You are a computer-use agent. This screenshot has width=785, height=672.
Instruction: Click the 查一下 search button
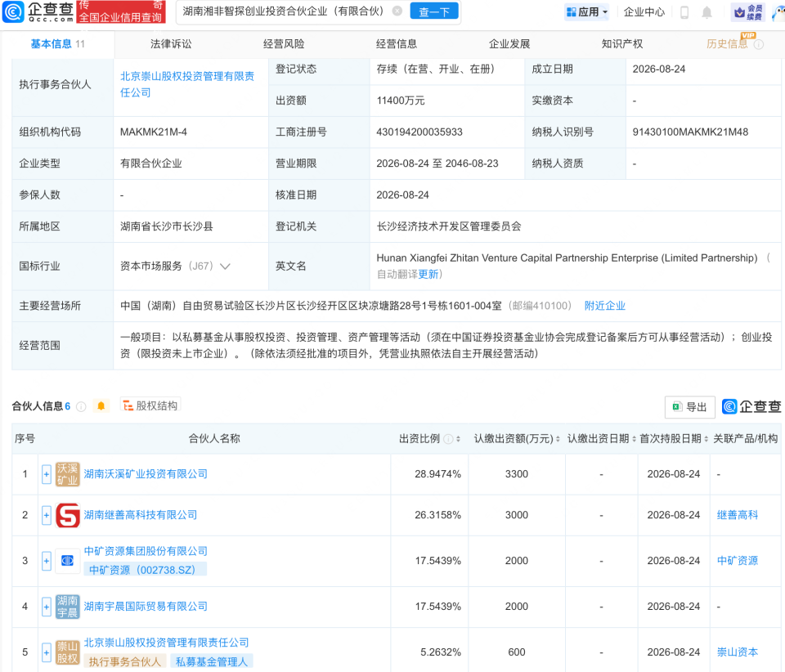point(434,11)
